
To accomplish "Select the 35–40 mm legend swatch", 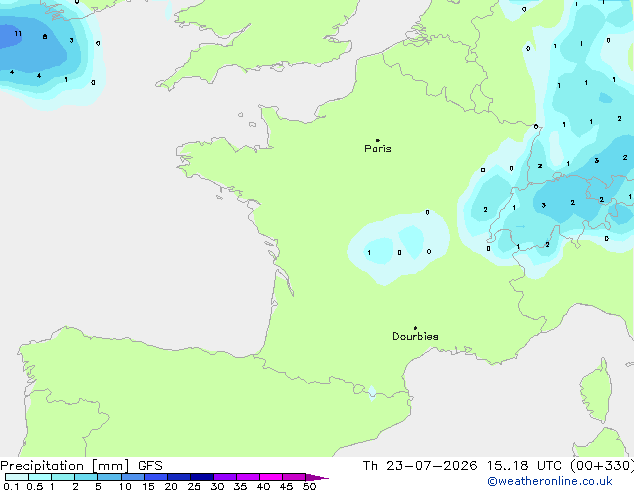I will point(248,477).
